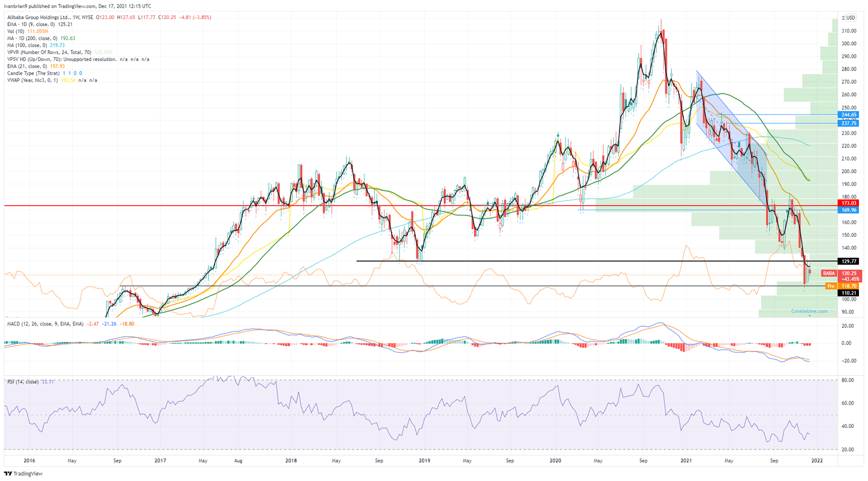This screenshot has height=481, width=868.
Task: Click the USD currency label
Action: click(851, 18)
